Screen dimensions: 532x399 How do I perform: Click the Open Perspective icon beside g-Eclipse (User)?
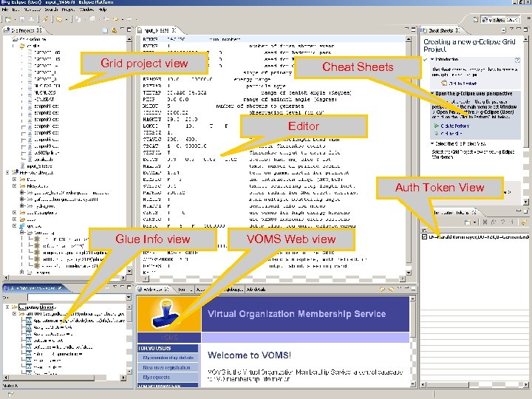pos(476,20)
